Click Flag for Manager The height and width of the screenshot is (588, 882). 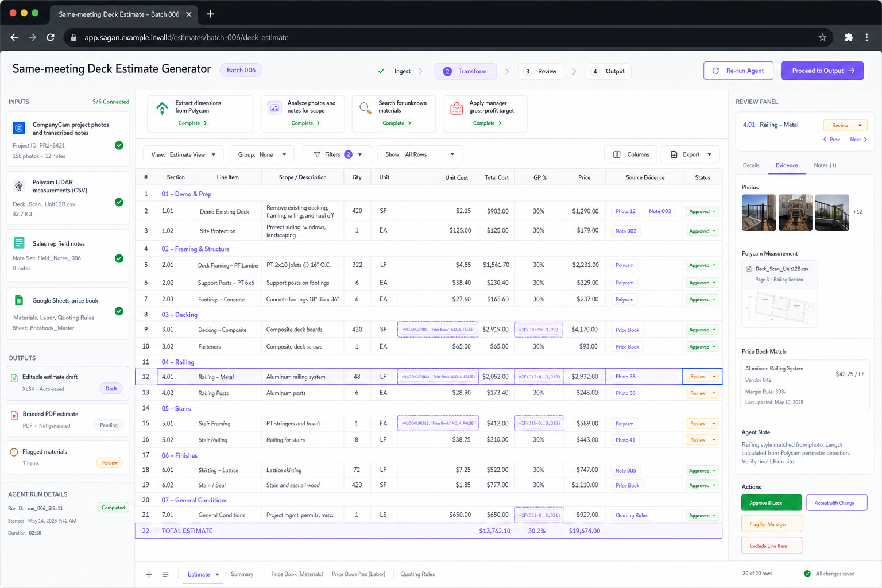click(772, 524)
